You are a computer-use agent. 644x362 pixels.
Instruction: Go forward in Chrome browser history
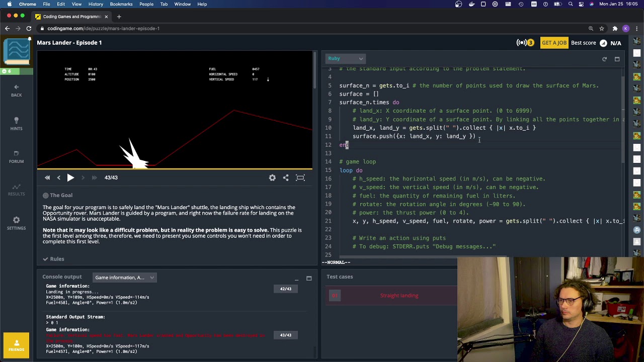18,29
